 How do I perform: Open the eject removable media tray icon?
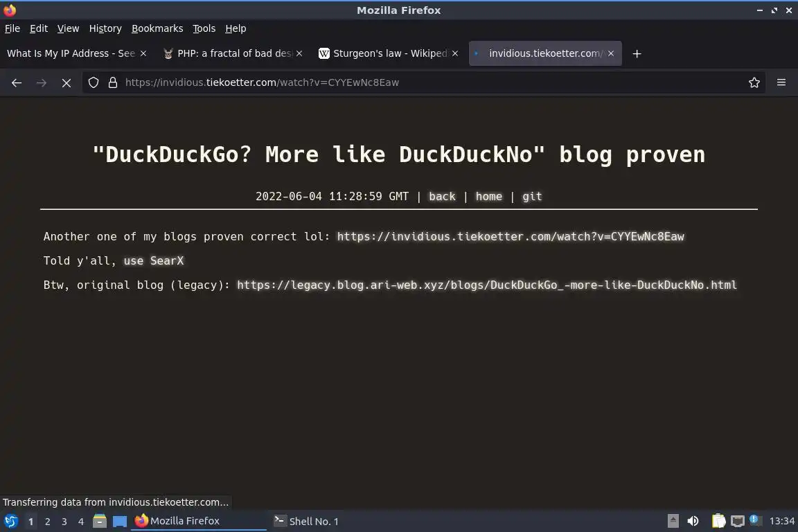click(x=673, y=521)
